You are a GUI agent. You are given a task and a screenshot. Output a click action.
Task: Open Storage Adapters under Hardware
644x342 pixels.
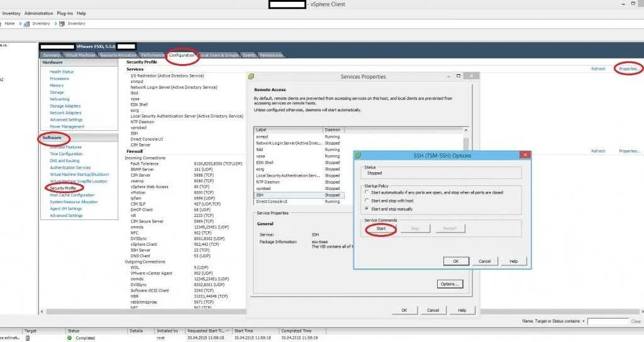pyautogui.click(x=65, y=106)
